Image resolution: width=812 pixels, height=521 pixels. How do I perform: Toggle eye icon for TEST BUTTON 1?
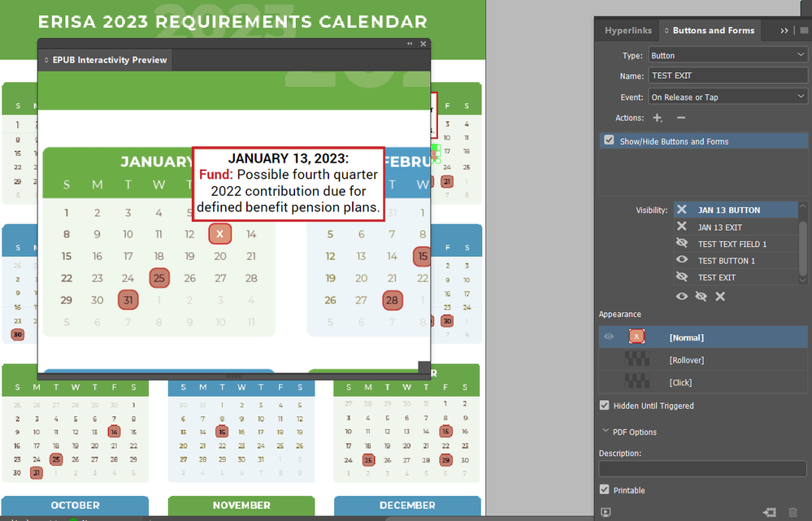681,260
